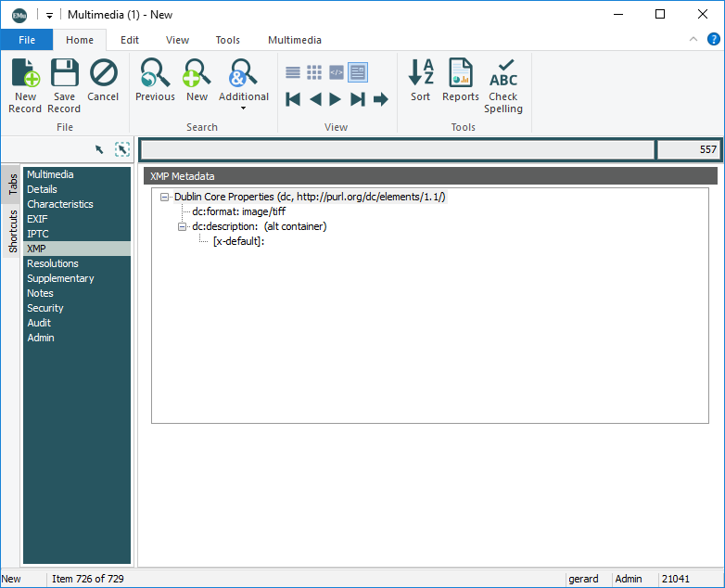Open the Multimedia ribbon tab
The height and width of the screenshot is (588, 725).
[x=295, y=40]
